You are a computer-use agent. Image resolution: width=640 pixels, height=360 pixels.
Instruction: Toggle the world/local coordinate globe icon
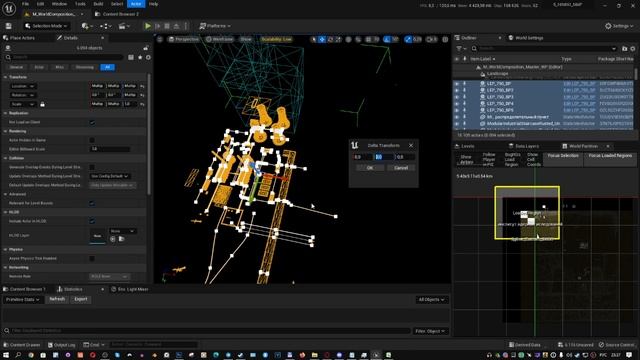348,39
